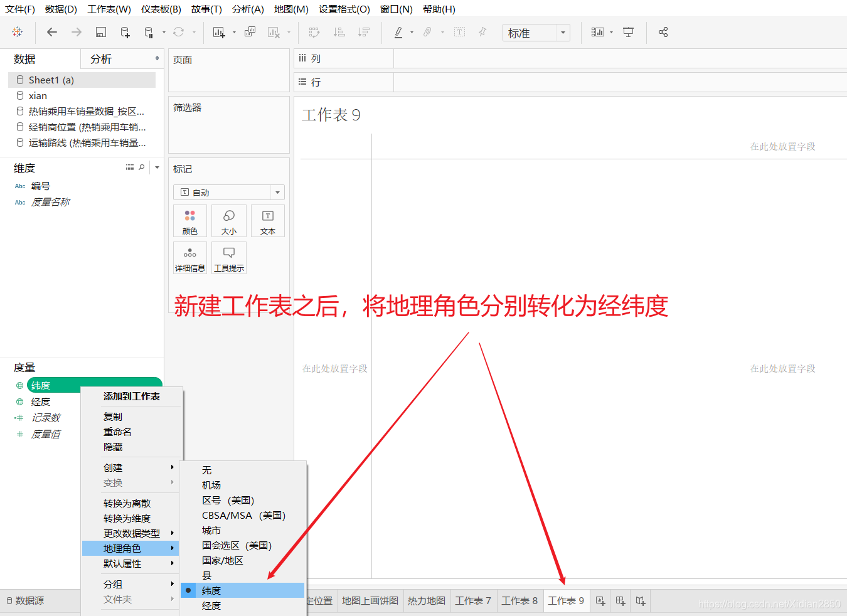Go to 数据源 tab
Image resolution: width=847 pixels, height=616 pixels.
(25, 601)
